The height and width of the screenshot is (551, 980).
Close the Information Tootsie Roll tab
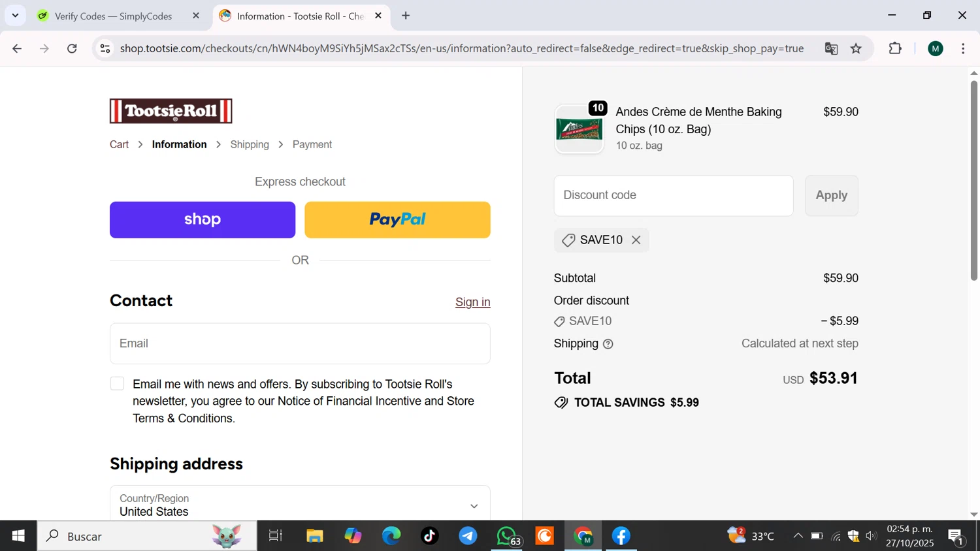click(378, 16)
